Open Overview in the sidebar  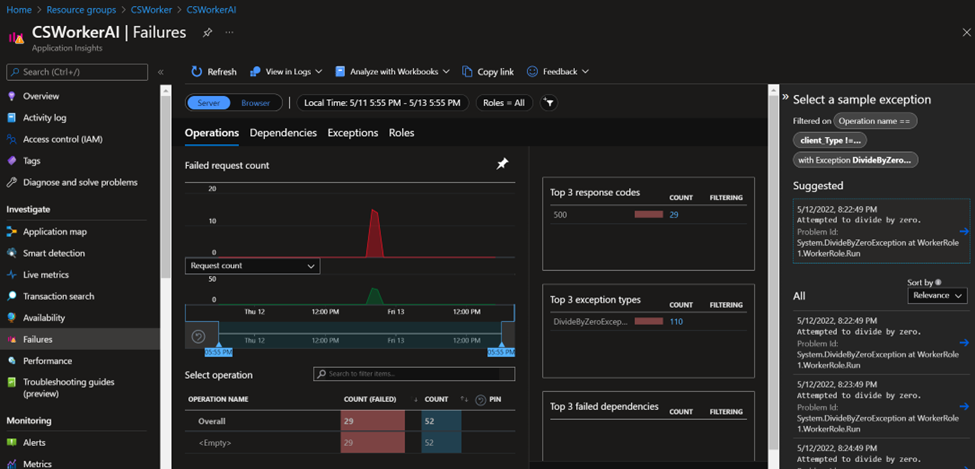pyautogui.click(x=41, y=96)
